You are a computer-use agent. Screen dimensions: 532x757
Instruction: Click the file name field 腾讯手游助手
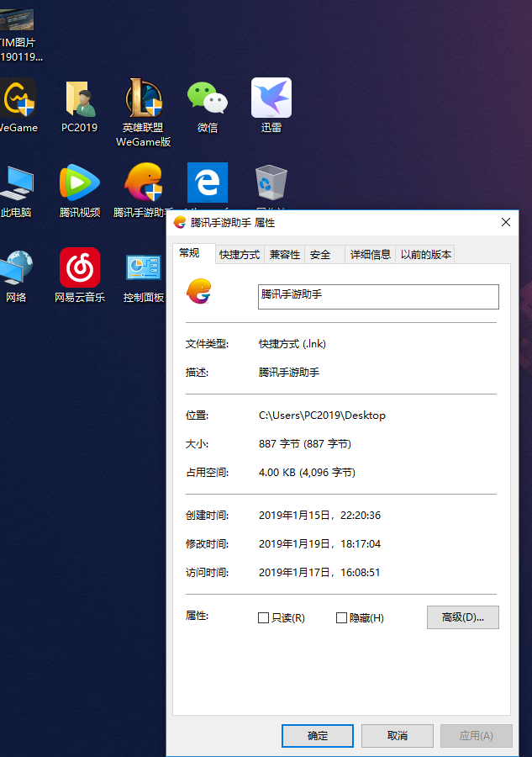click(379, 296)
